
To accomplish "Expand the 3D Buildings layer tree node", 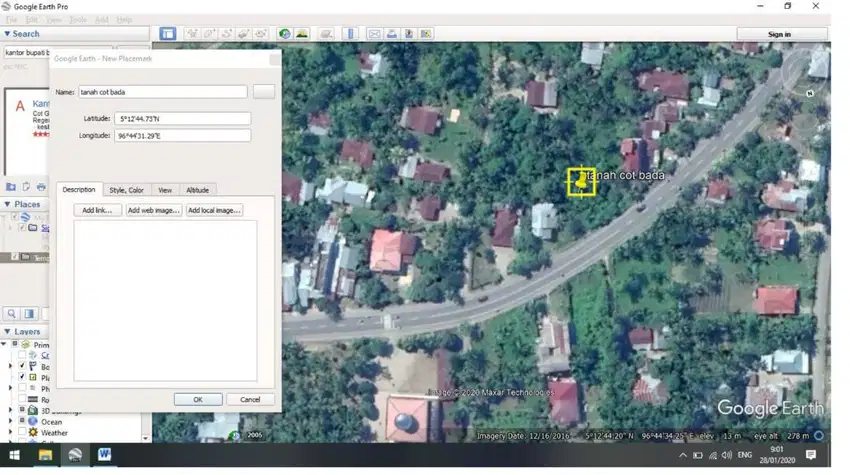I will pos(10,410).
